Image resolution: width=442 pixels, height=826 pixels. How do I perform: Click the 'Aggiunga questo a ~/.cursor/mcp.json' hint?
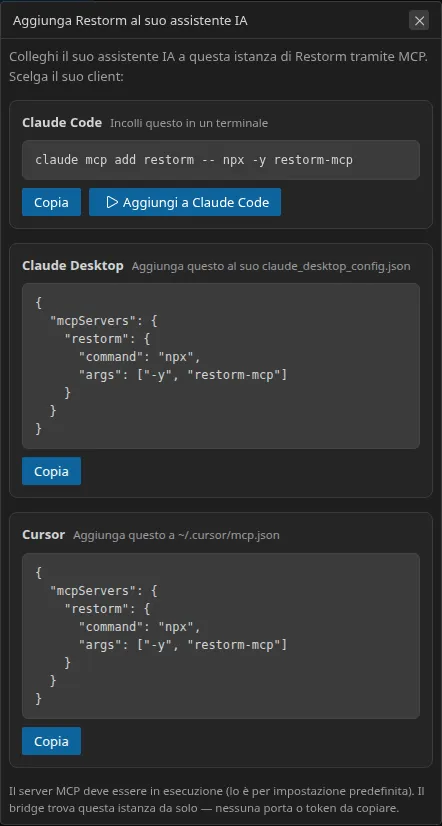point(176,536)
